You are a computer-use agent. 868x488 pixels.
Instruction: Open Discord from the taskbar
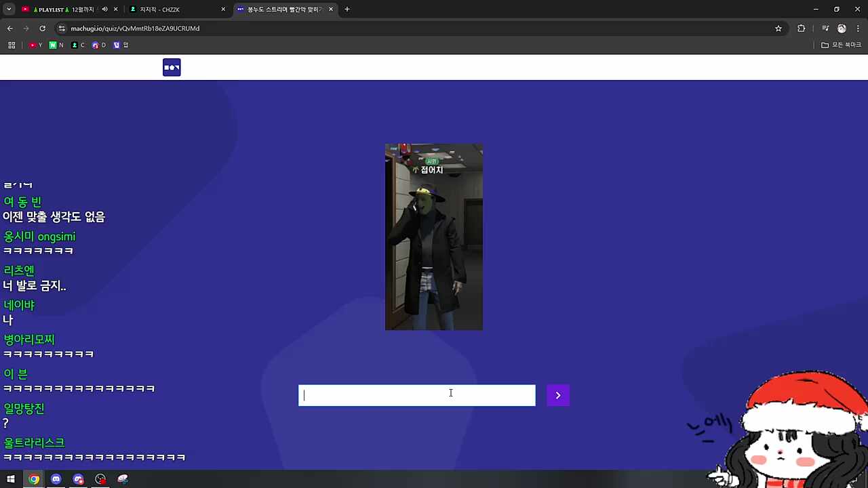coord(56,479)
